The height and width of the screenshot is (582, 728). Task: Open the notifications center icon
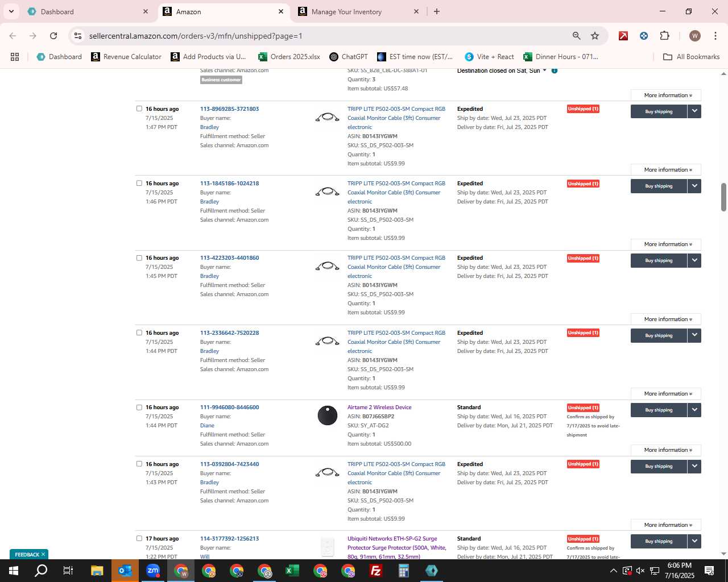(709, 571)
